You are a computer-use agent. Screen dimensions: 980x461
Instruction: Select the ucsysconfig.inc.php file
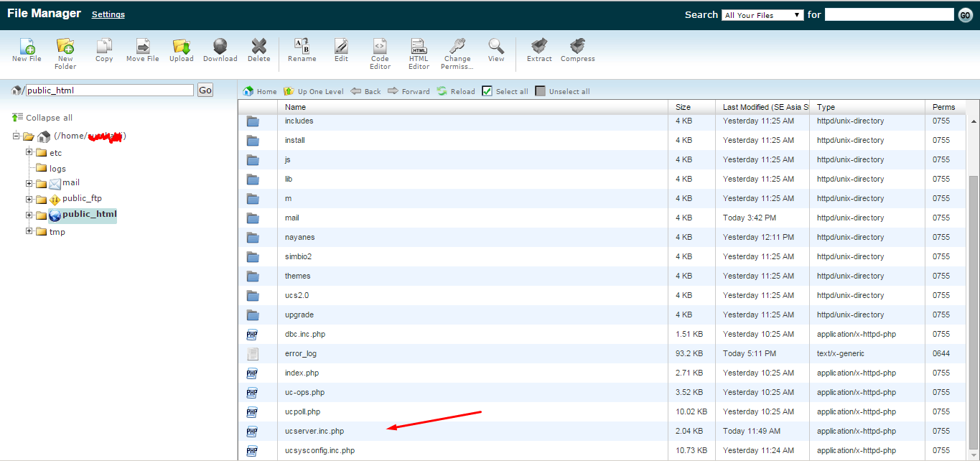pos(602,450)
